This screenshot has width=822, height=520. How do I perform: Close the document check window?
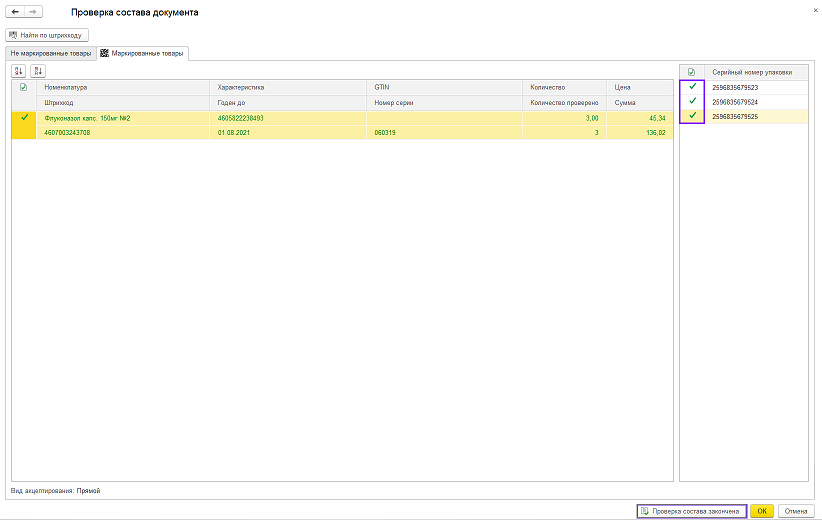[x=807, y=10]
